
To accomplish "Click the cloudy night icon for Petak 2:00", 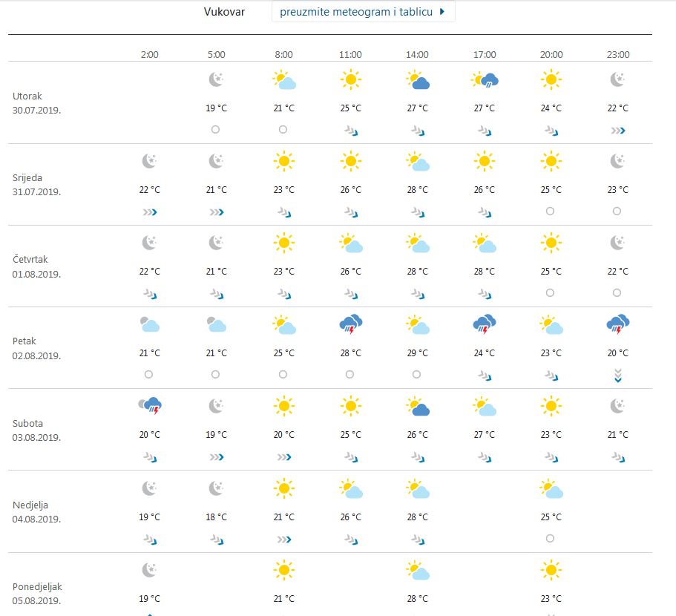I will click(149, 324).
